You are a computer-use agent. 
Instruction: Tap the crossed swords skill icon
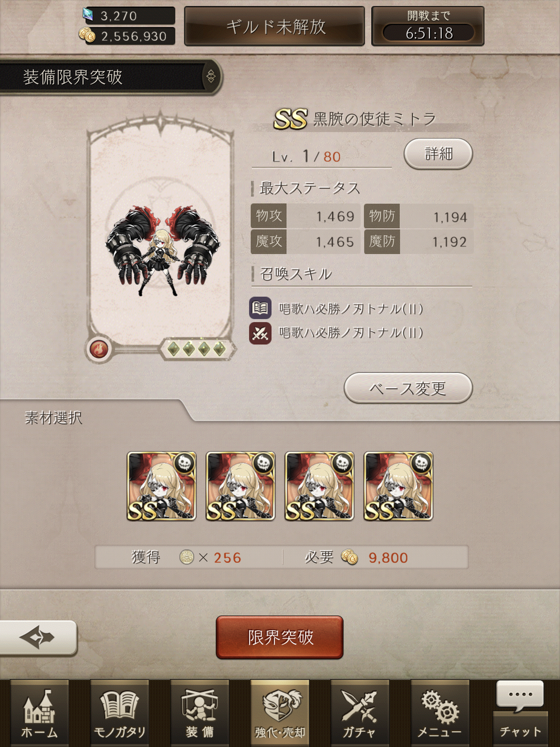pyautogui.click(x=260, y=333)
